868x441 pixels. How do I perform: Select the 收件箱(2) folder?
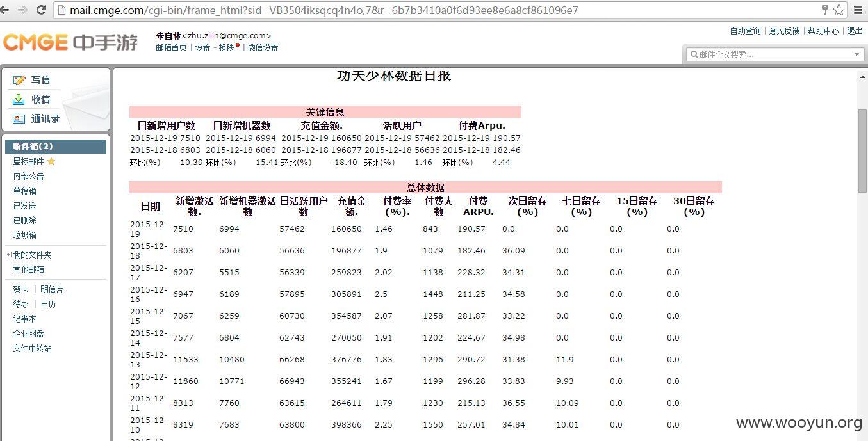coord(55,147)
